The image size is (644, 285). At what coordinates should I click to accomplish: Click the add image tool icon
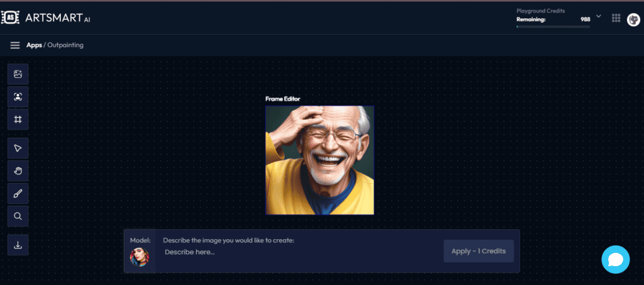click(x=18, y=74)
